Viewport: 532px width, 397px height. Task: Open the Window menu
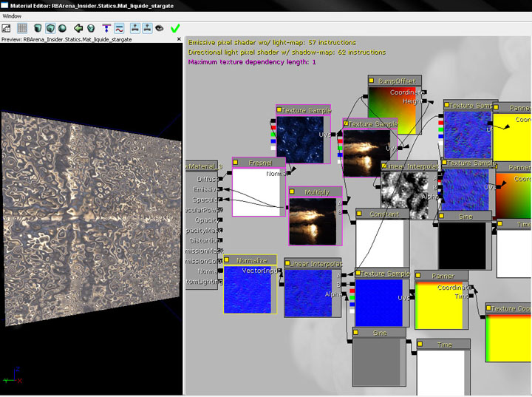pos(12,16)
